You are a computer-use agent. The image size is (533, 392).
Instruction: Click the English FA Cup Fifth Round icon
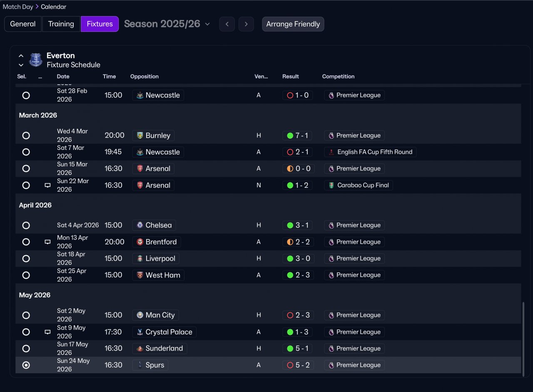[331, 152]
